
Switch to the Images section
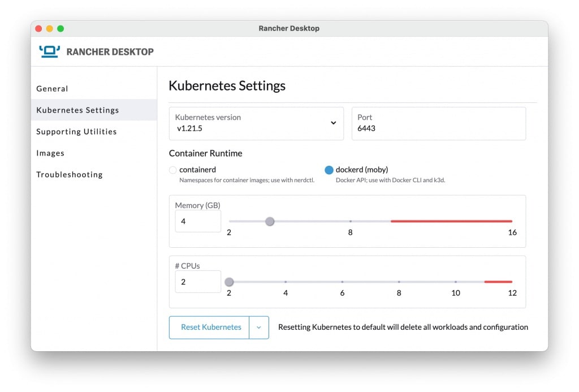tap(50, 153)
